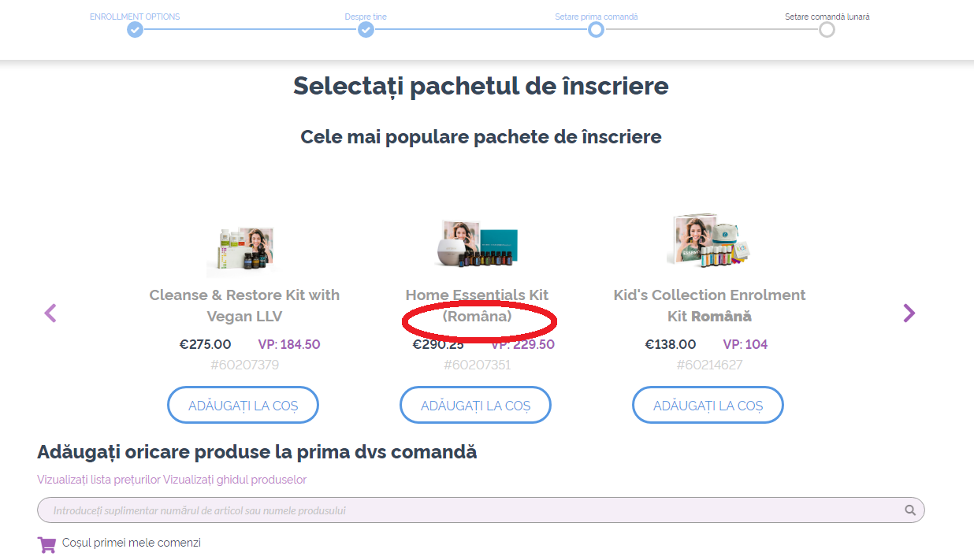Open Vizualizați lista prețurilor link
Image resolution: width=974 pixels, height=560 pixels.
click(99, 480)
